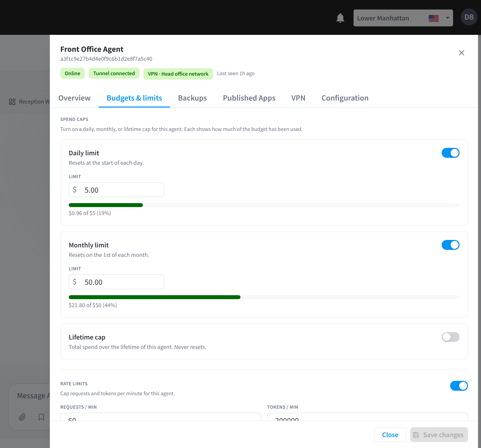
Task: Click the Tunnel connected badge
Action: pyautogui.click(x=114, y=73)
